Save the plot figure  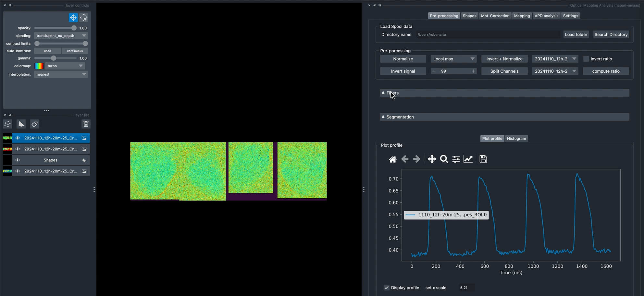point(483,159)
